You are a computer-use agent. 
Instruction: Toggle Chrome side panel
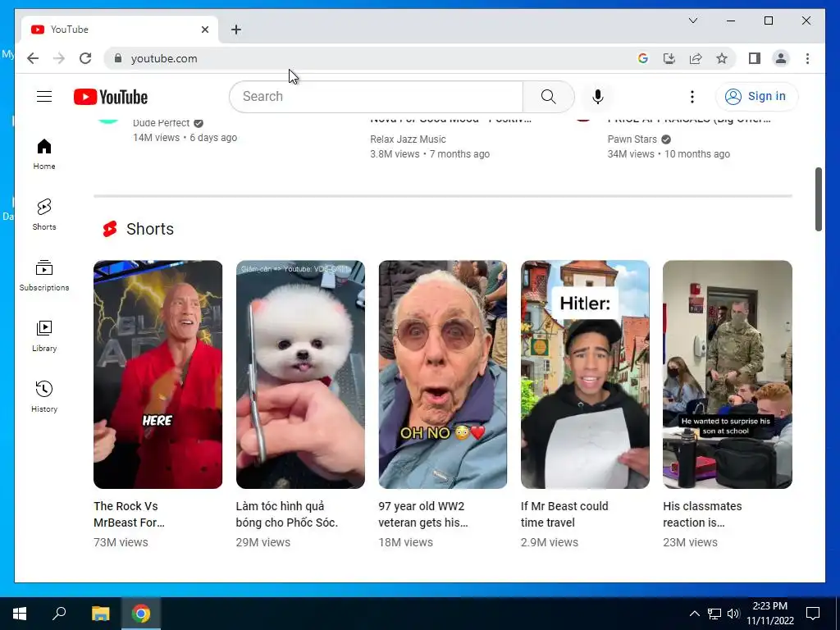(755, 58)
